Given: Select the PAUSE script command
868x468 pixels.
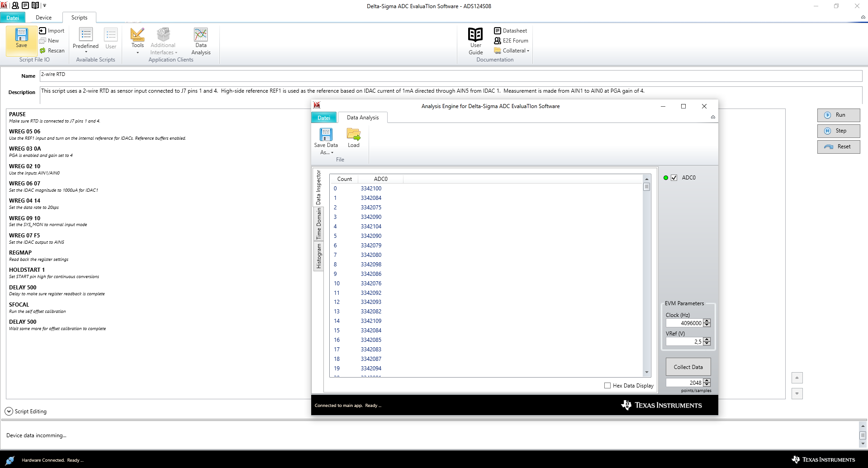Looking at the screenshot, I should [x=18, y=114].
